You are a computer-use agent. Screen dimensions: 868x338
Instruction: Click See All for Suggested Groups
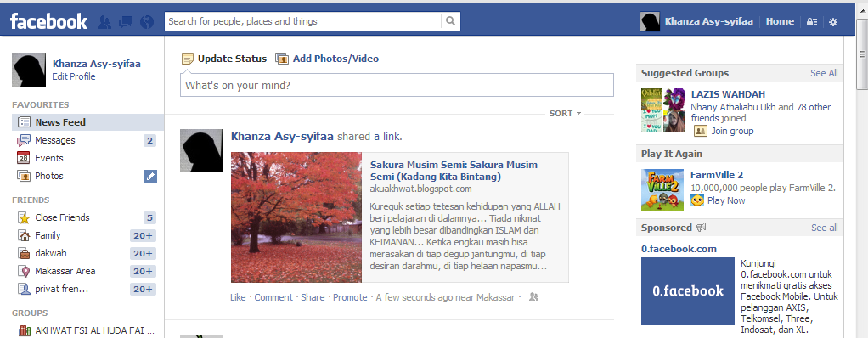click(824, 73)
